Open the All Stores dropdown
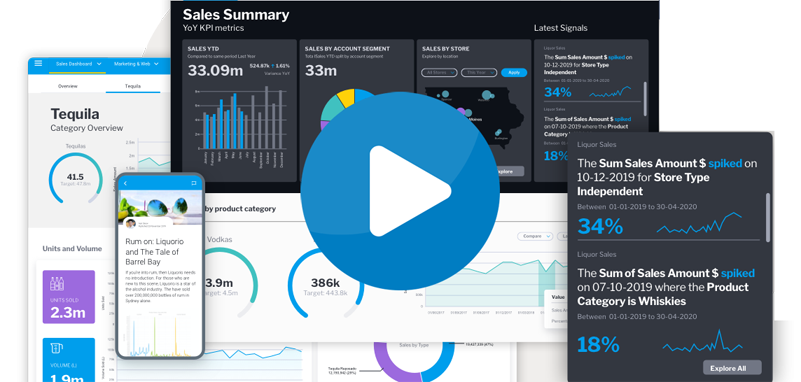801x382 pixels. click(439, 73)
